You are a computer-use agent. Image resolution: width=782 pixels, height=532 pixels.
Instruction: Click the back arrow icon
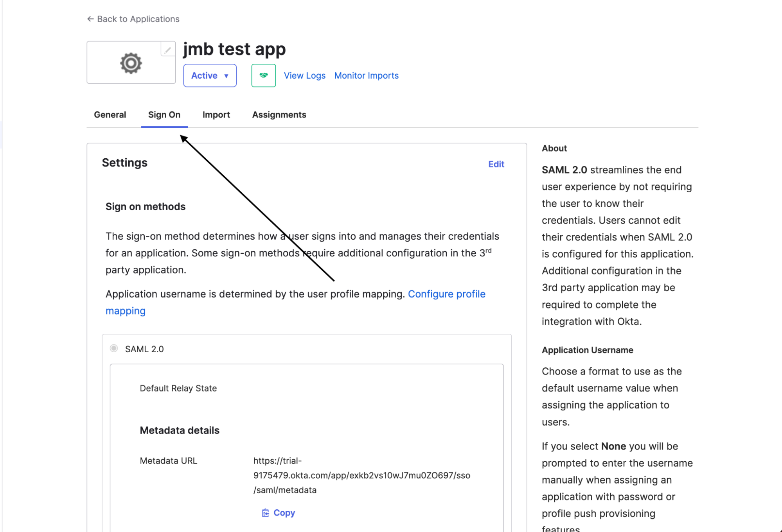pos(90,19)
